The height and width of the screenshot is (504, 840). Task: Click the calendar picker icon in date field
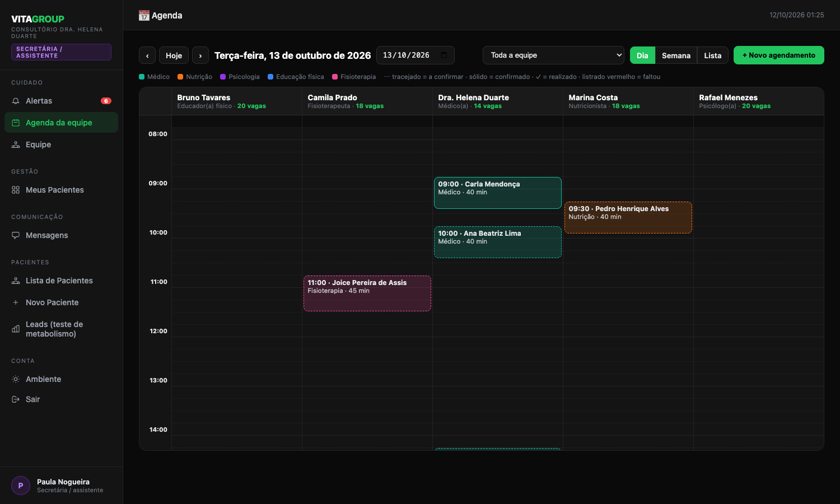pos(444,55)
